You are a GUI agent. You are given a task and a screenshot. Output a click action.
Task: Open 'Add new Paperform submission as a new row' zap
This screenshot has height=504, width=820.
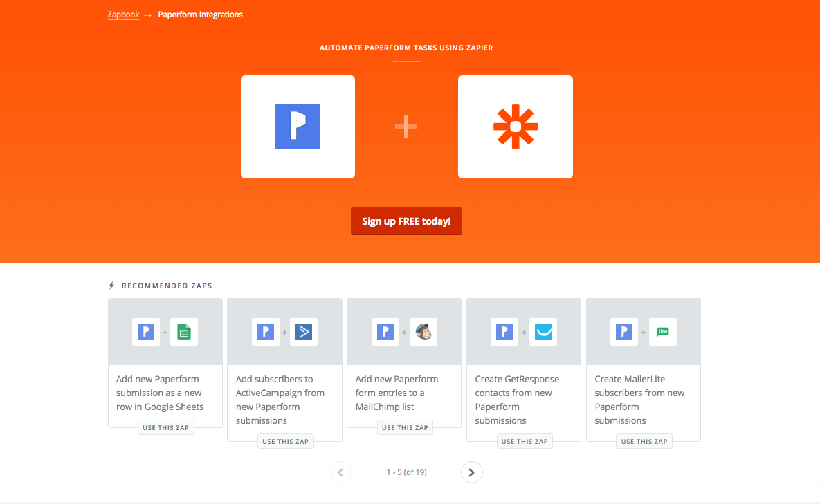160,393
